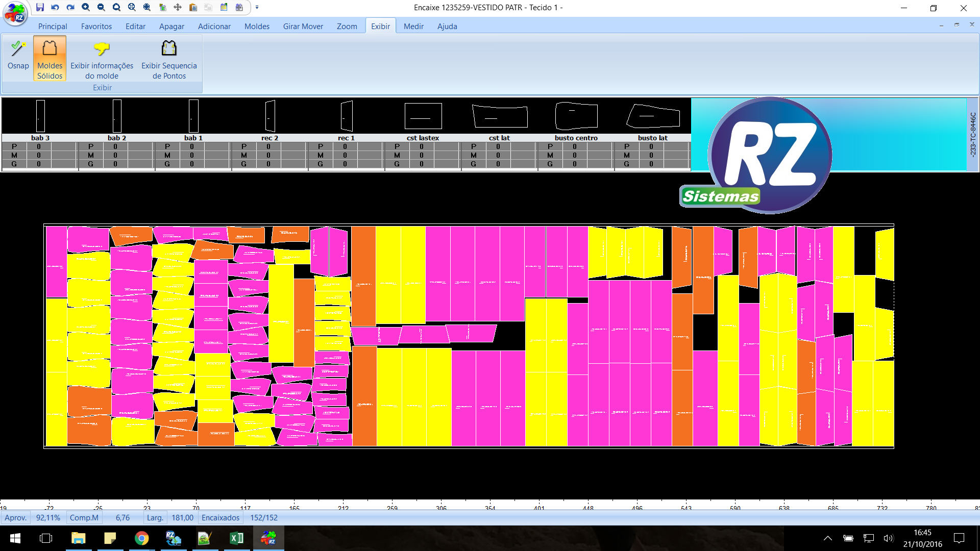Viewport: 980px width, 551px height.
Task: Click size G quantity cell under busto lat
Action: click(651, 164)
